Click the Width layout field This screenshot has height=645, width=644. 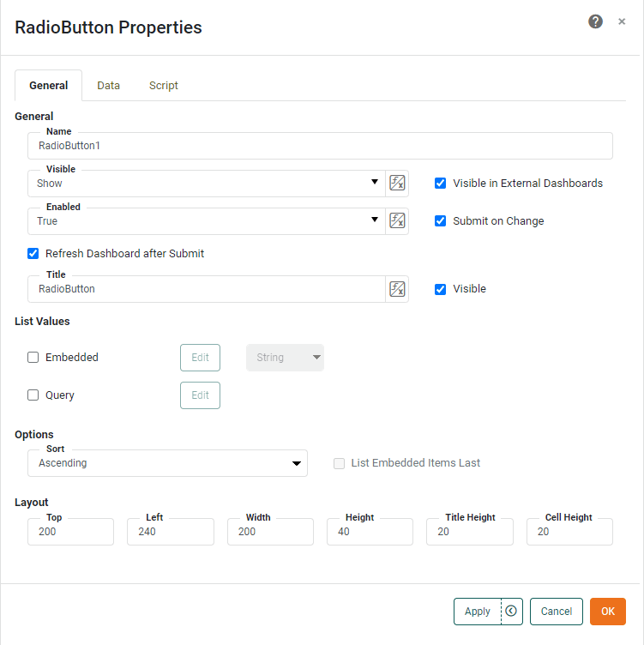point(270,533)
